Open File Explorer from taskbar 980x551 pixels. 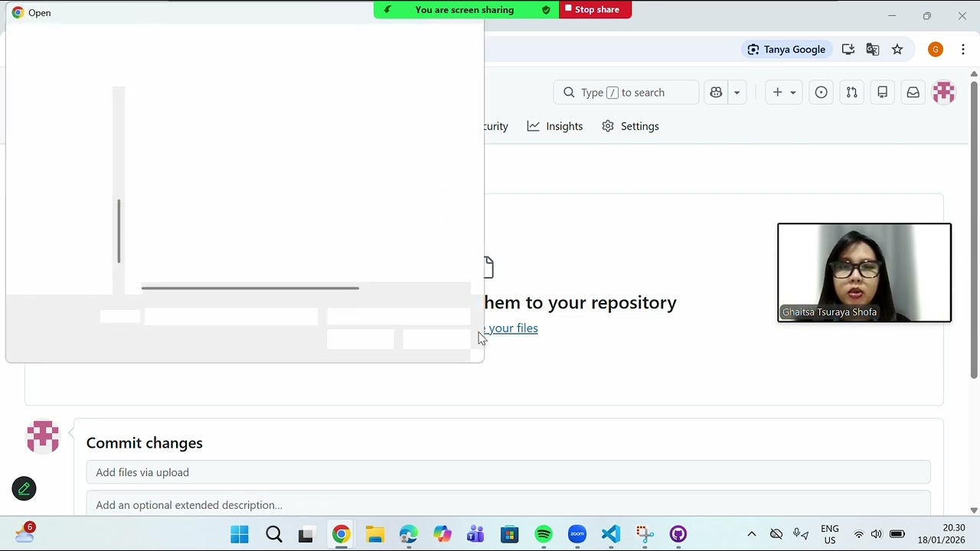point(374,534)
